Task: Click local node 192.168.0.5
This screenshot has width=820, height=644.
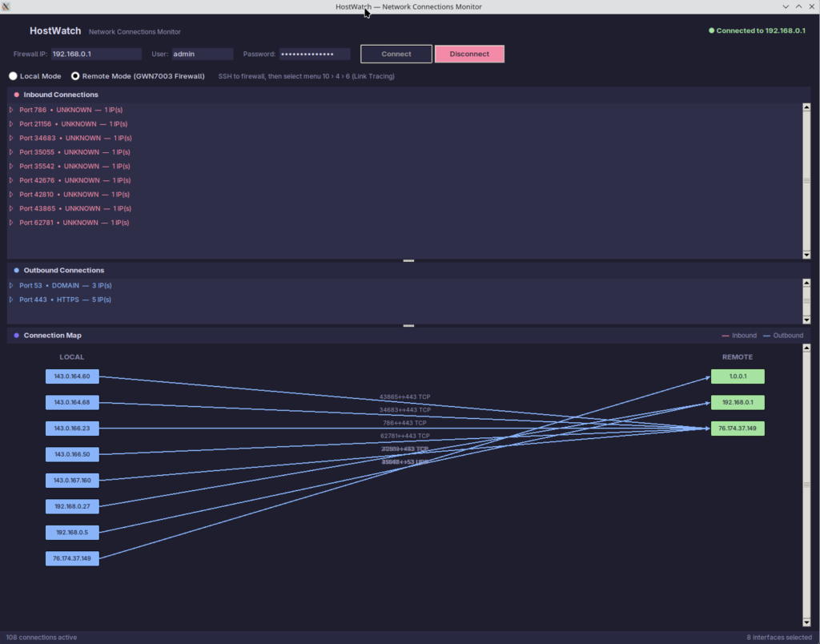Action: point(72,532)
